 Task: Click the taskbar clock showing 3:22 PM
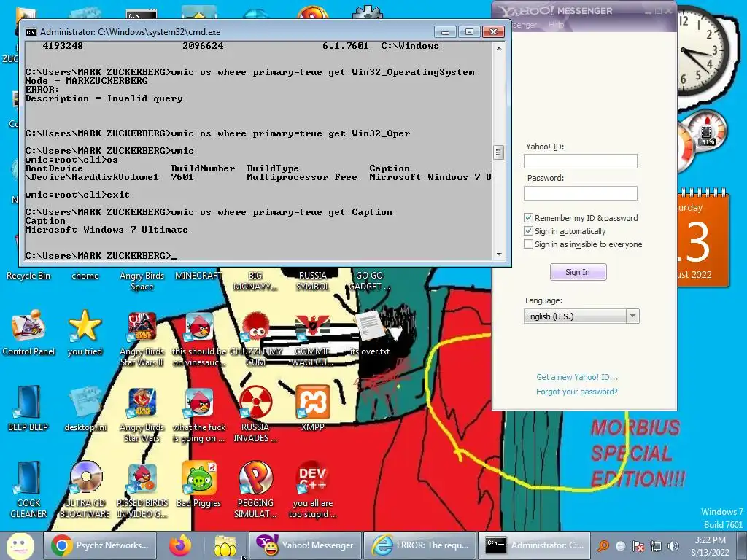tap(710, 546)
